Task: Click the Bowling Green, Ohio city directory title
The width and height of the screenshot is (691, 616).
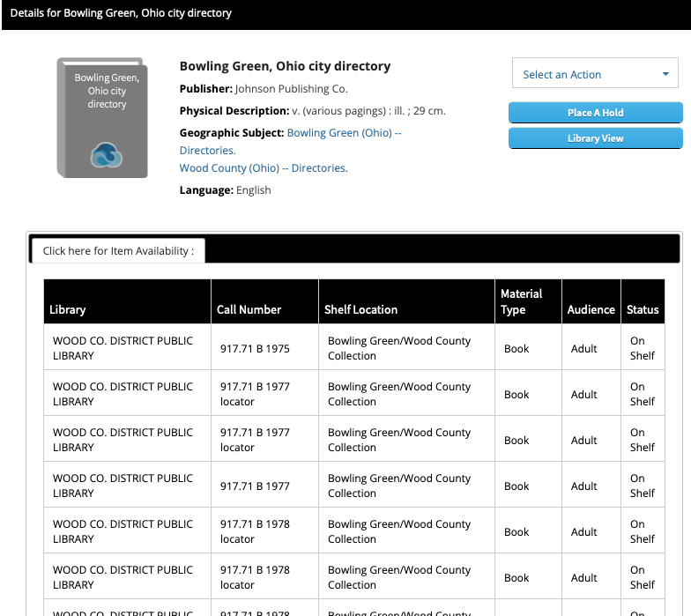Action: click(285, 66)
